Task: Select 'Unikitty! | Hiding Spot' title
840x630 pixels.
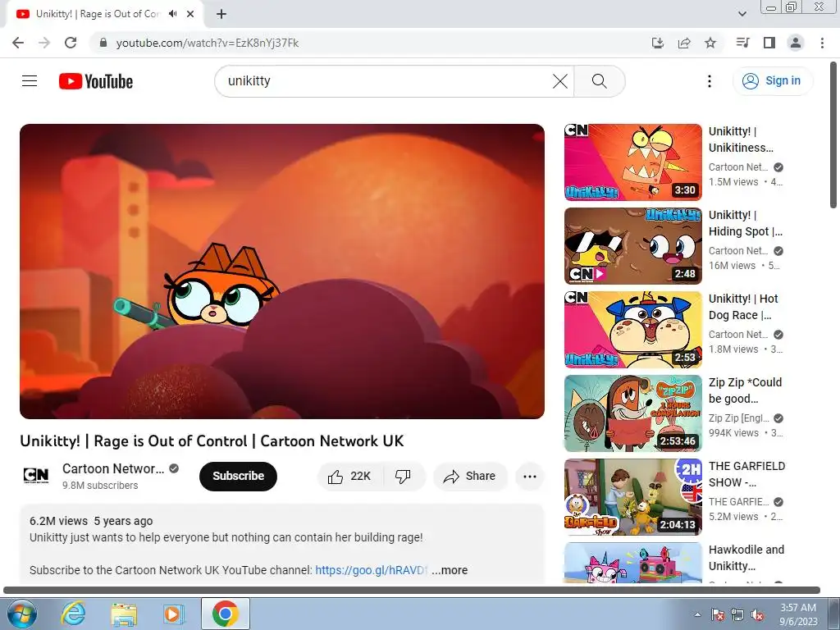Action: pos(745,223)
